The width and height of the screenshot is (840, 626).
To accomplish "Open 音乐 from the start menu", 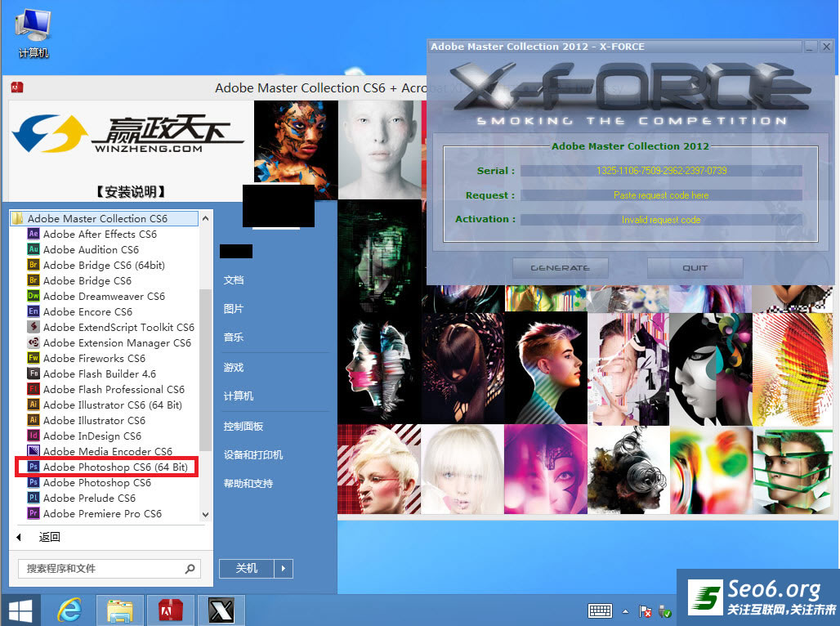I will (x=234, y=338).
